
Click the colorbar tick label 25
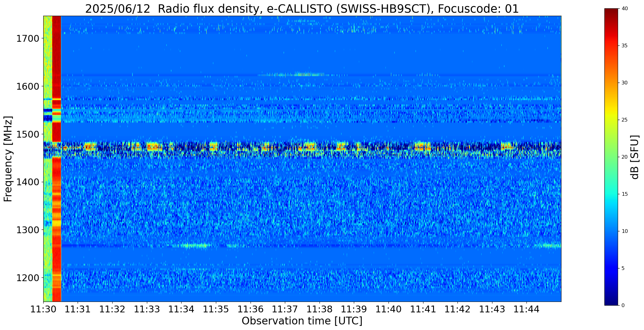click(625, 120)
